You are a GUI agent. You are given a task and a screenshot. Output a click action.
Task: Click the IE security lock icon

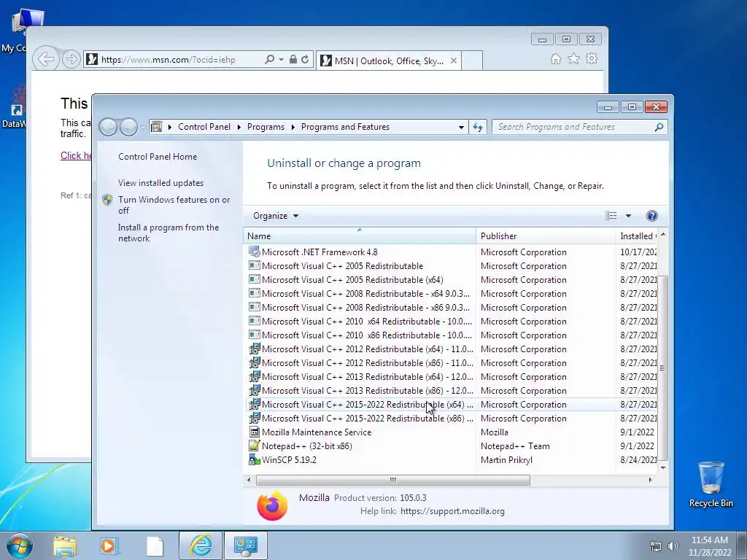293,60
